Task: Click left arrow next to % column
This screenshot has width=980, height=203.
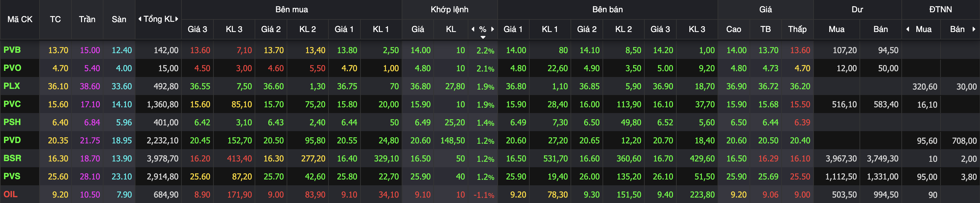Action: tap(473, 29)
